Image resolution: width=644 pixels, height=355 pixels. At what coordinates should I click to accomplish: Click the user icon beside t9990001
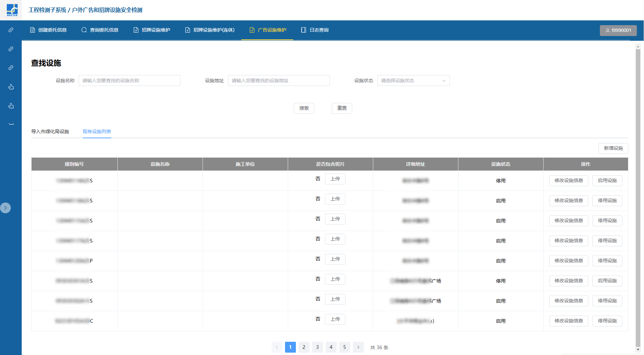click(x=607, y=30)
